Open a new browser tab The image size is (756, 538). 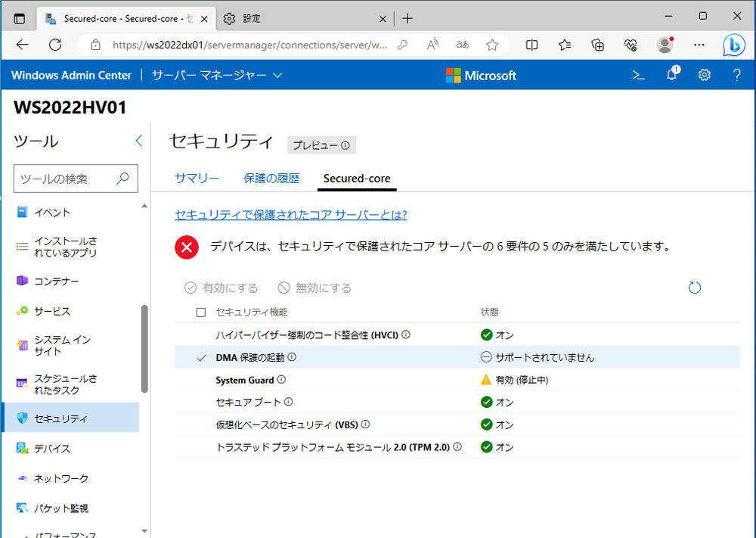[407, 19]
